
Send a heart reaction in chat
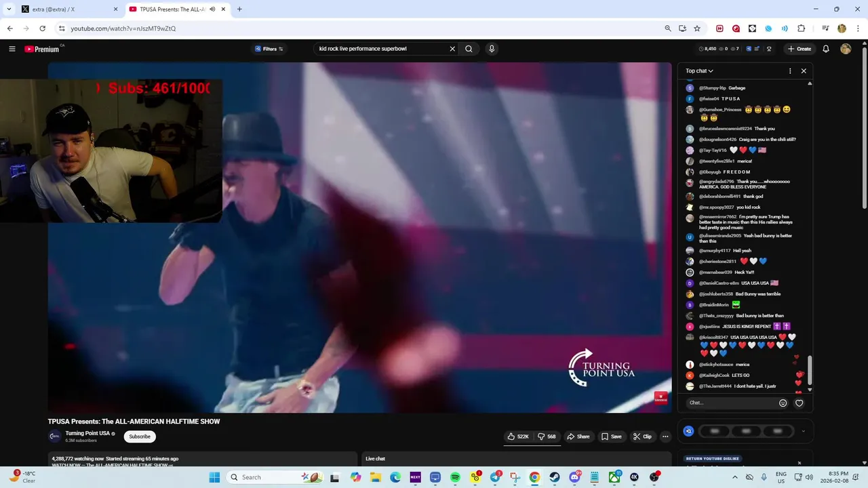799,403
